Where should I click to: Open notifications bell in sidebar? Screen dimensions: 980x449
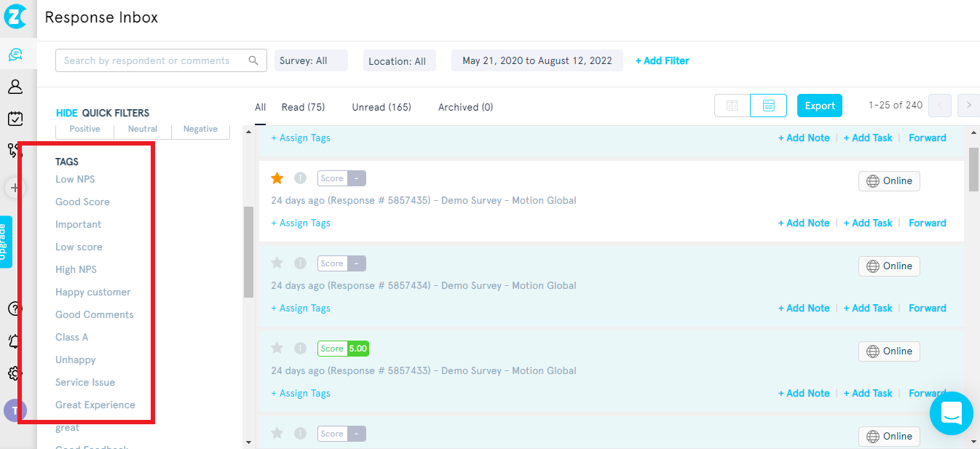15,341
